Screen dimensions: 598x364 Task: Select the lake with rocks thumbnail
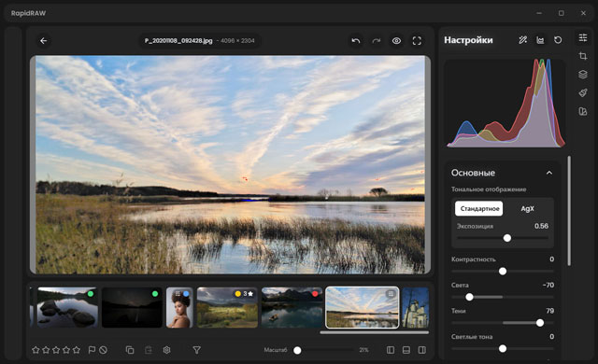click(67, 307)
